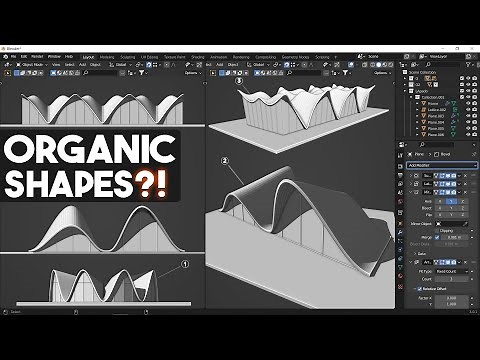Remove the Array modifier with X

[465, 262]
